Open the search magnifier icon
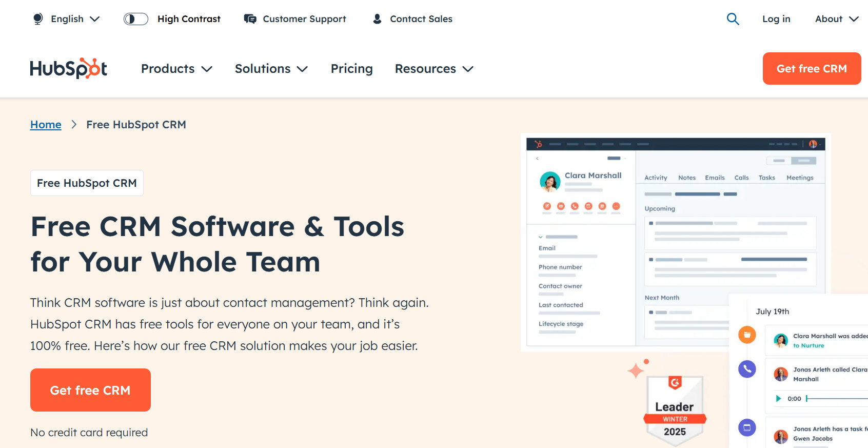 tap(733, 19)
